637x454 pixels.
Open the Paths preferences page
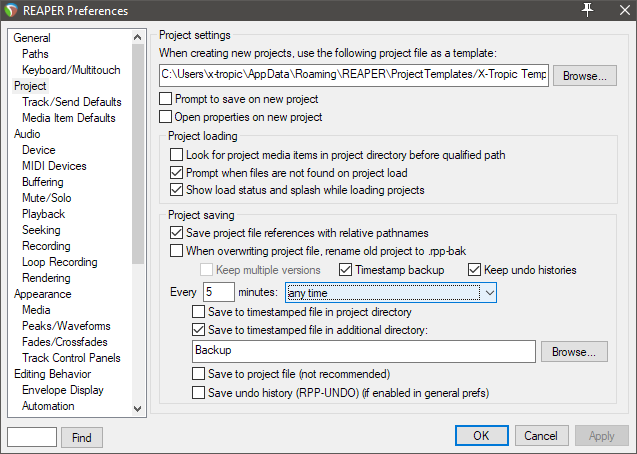coord(35,54)
